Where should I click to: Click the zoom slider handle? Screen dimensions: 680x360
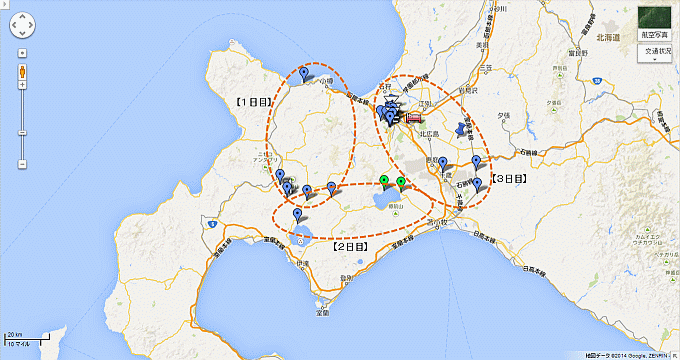(22, 133)
